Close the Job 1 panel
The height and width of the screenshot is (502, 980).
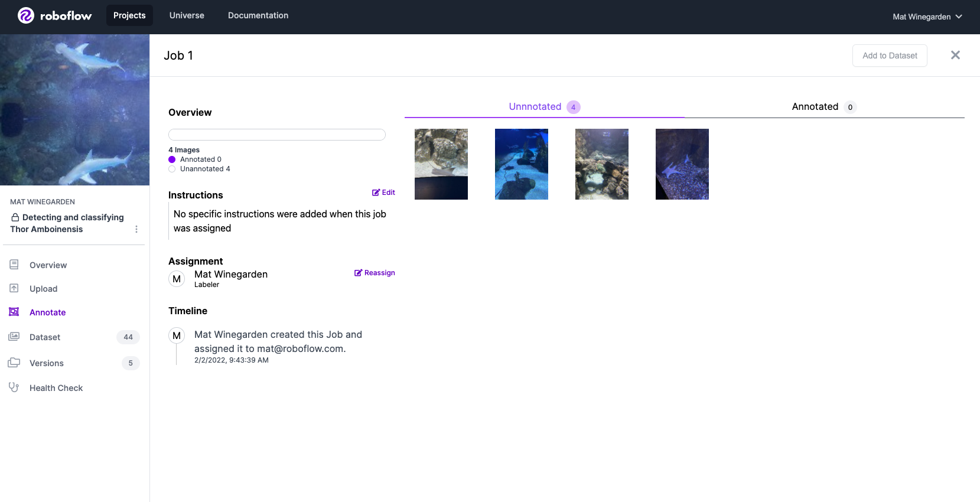(x=955, y=55)
